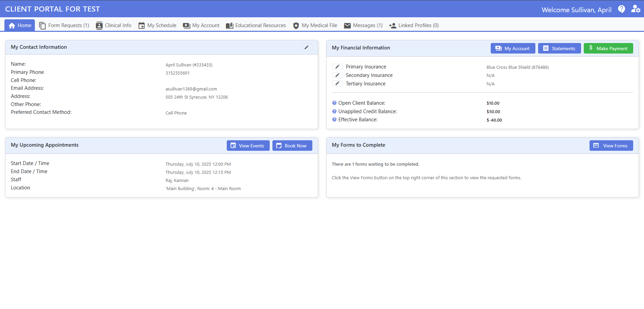Open the help question mark icon in header
Viewport: 644px width, 309px height.
point(622,9)
